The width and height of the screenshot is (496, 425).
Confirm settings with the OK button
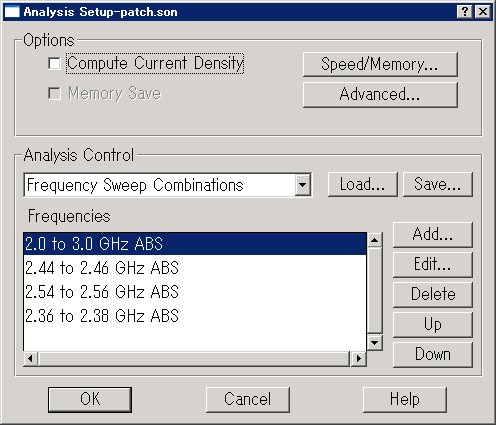[90, 399]
